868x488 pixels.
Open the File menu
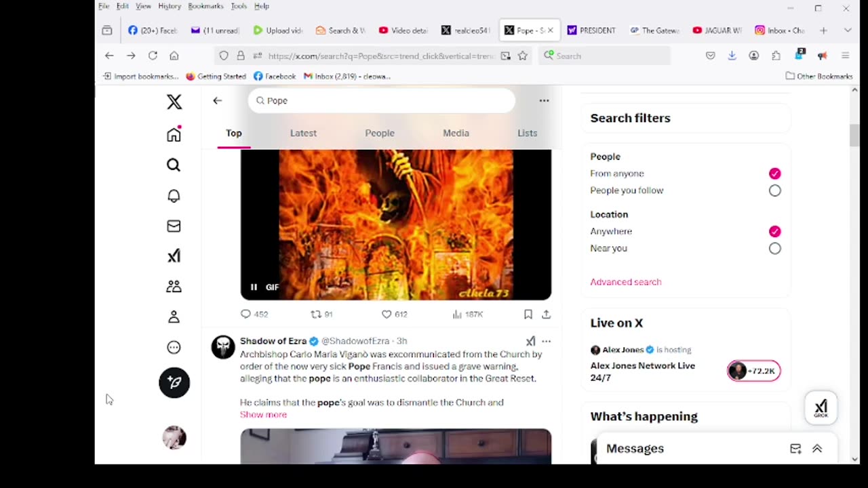104,6
